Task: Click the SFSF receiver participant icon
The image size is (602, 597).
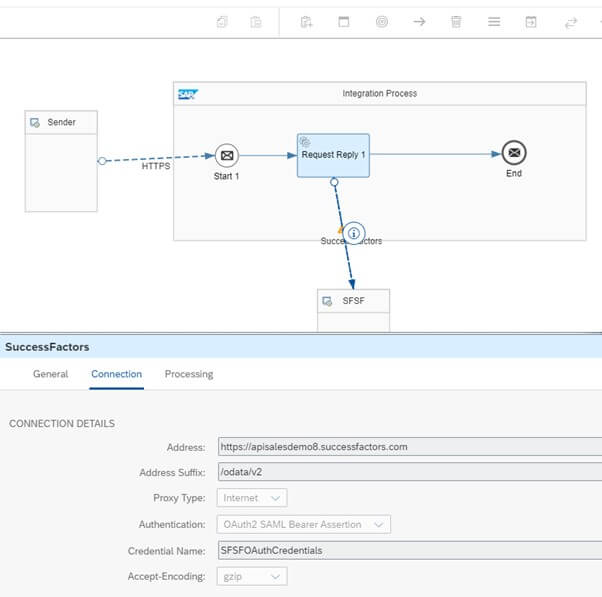Action: tap(327, 301)
